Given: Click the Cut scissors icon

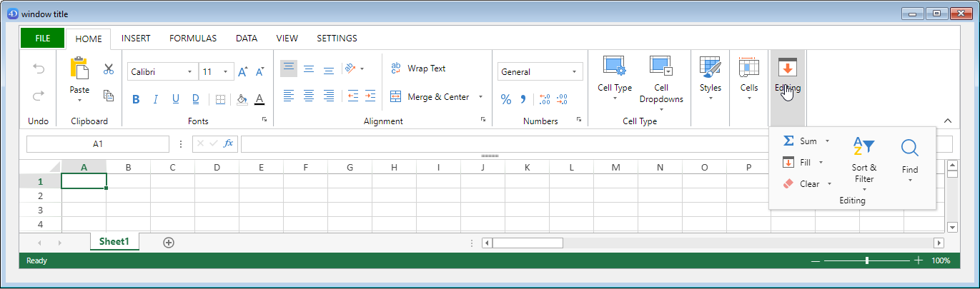Looking at the screenshot, I should 109,69.
